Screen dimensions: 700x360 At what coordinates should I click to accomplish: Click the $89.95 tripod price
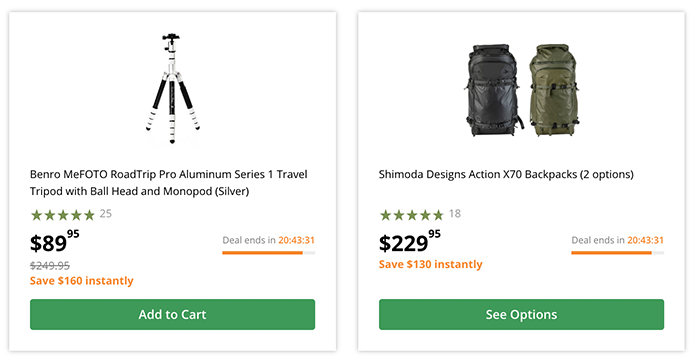(x=54, y=241)
